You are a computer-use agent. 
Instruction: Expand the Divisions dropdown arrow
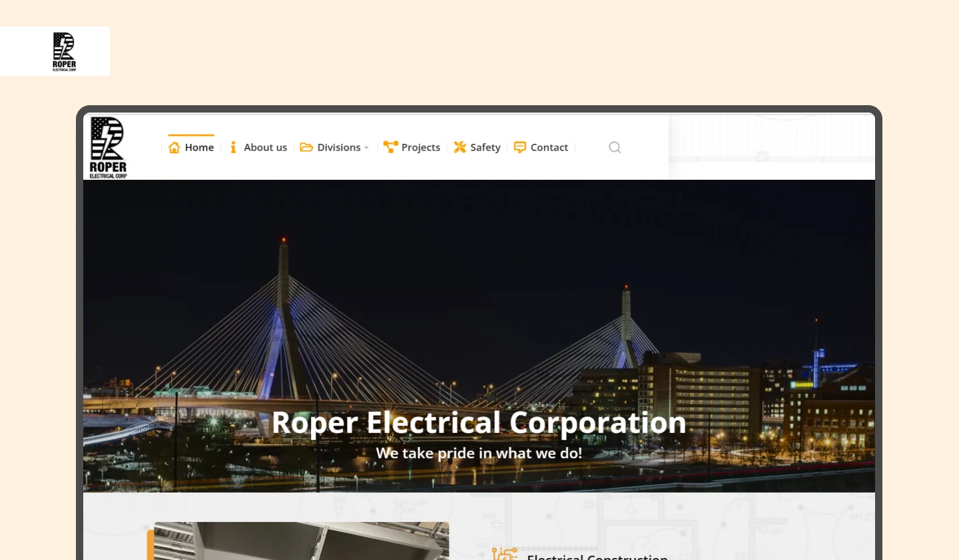point(366,148)
